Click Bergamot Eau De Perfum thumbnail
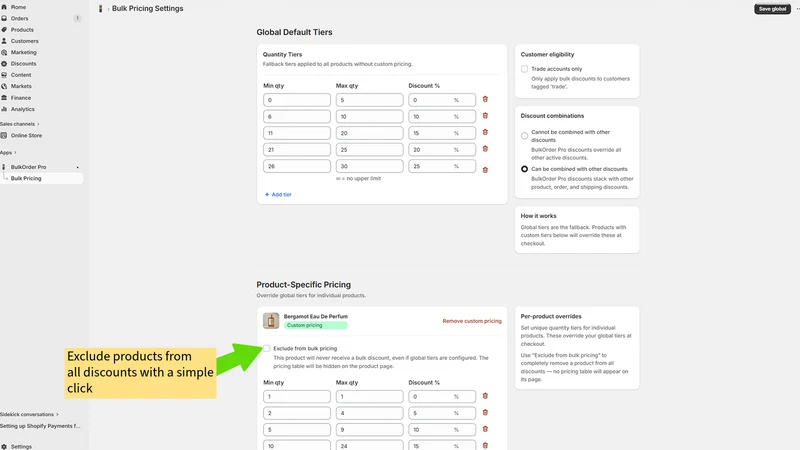 (x=271, y=321)
